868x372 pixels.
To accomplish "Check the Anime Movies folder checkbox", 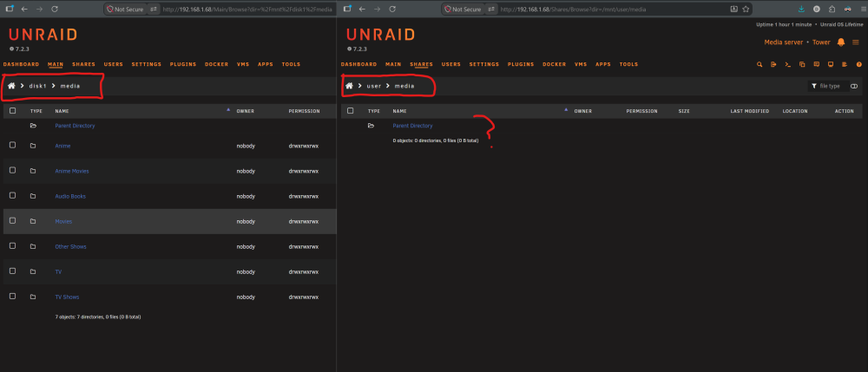I will point(12,171).
